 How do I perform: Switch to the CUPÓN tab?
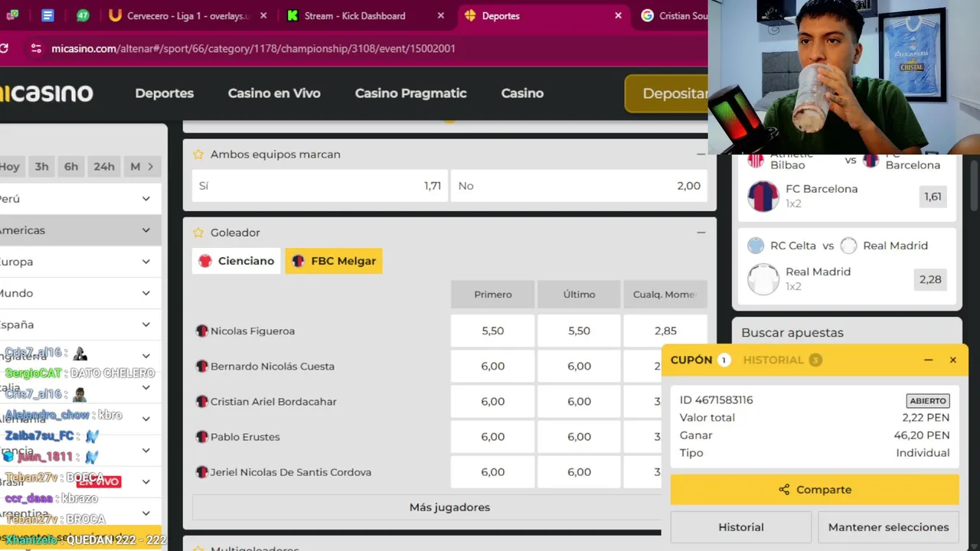700,360
